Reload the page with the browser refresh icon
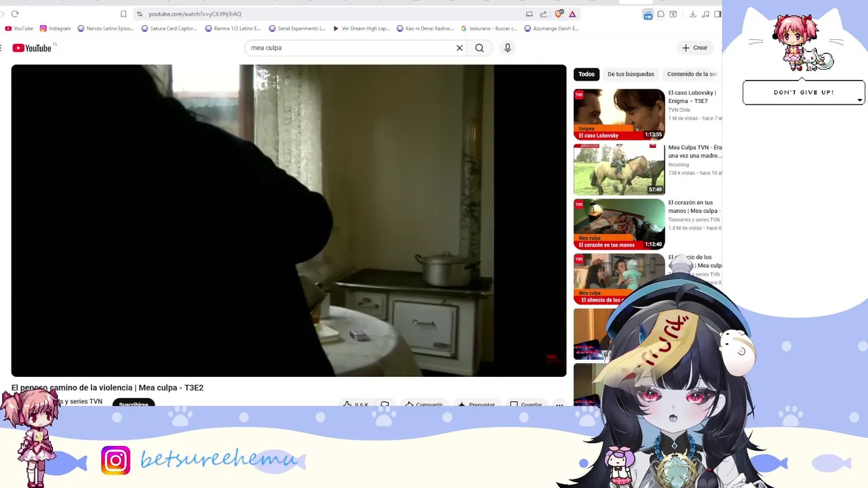Viewport: 868px width, 488px height. coord(15,14)
